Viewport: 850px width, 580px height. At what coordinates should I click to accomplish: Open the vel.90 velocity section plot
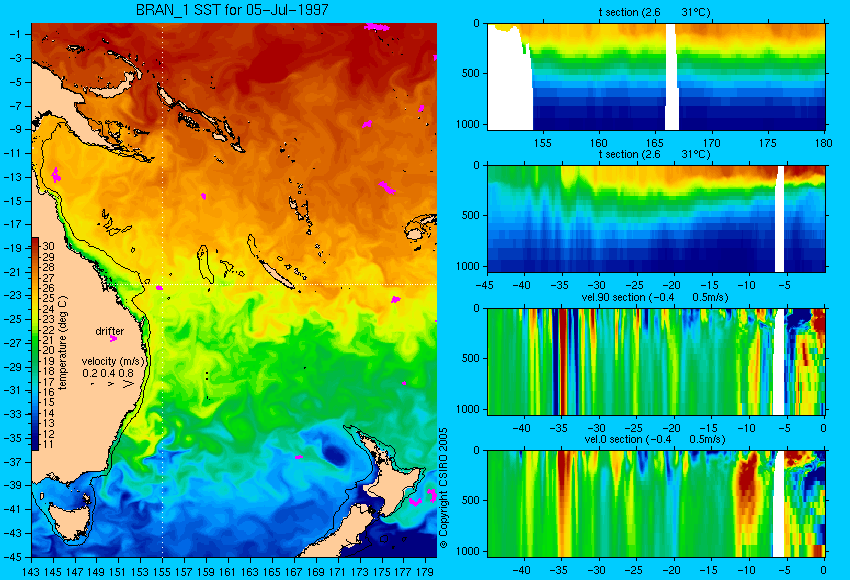click(656, 362)
